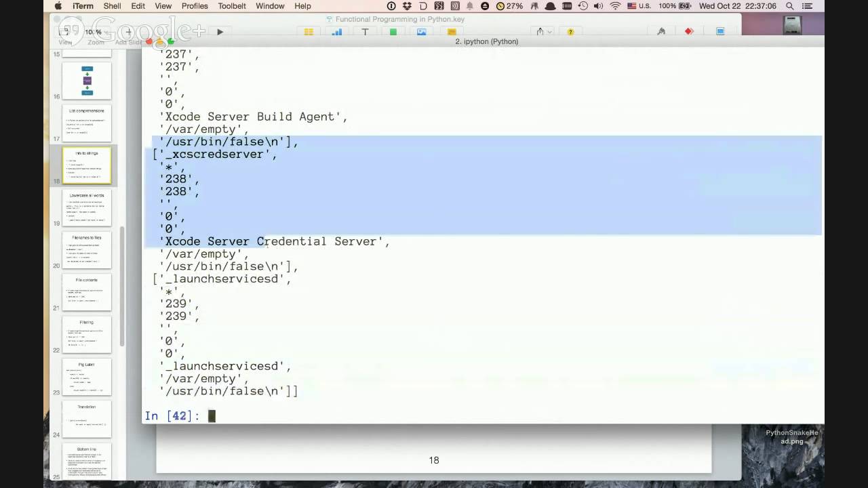Select slide 25 Bottom line thumbnail

pyautogui.click(x=87, y=462)
